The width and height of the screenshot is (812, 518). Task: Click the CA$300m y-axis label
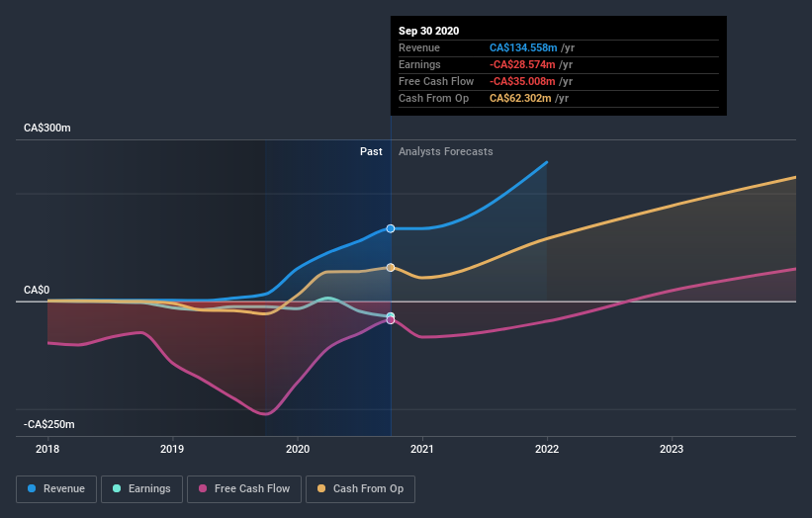pos(47,128)
